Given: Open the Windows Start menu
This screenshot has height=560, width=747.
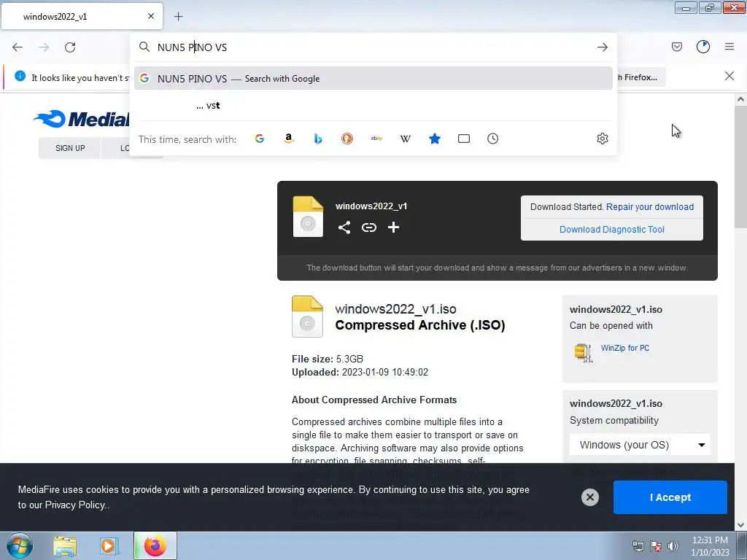Looking at the screenshot, I should pyautogui.click(x=19, y=545).
